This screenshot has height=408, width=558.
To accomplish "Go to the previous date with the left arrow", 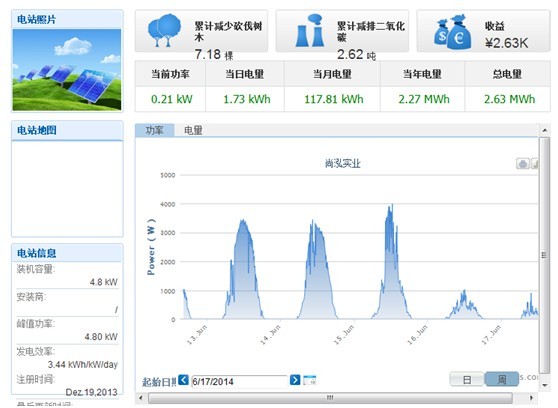I will tap(183, 380).
